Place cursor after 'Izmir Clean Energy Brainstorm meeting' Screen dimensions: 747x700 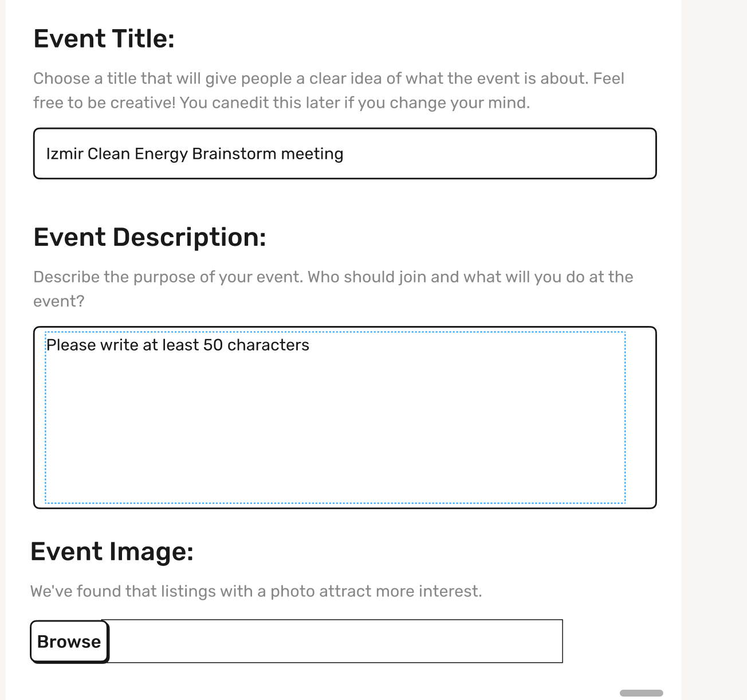343,154
